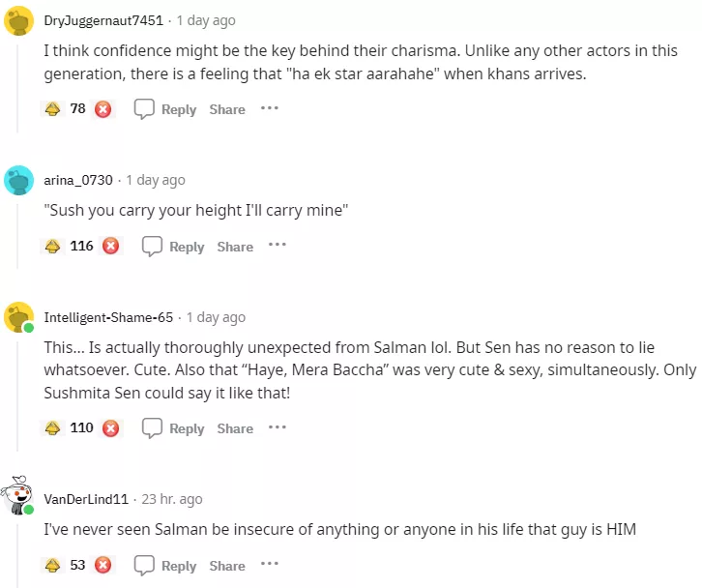This screenshot has height=588, width=702.
Task: Reply to arina_0730's comment
Action: coord(174,247)
